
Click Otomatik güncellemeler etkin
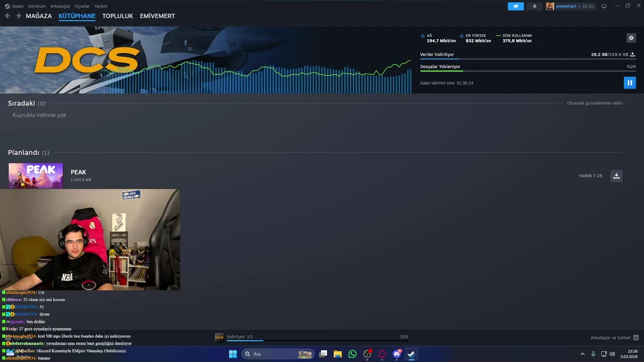[595, 103]
